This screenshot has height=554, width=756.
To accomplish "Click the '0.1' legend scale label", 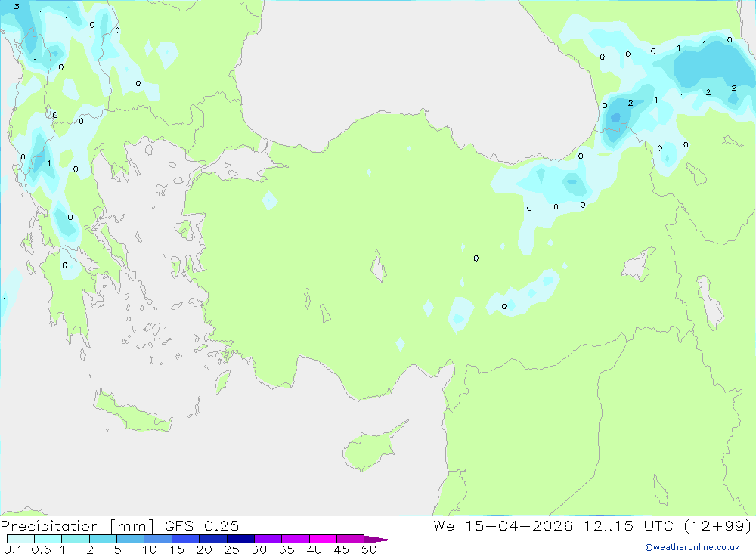I will click(x=13, y=549).
